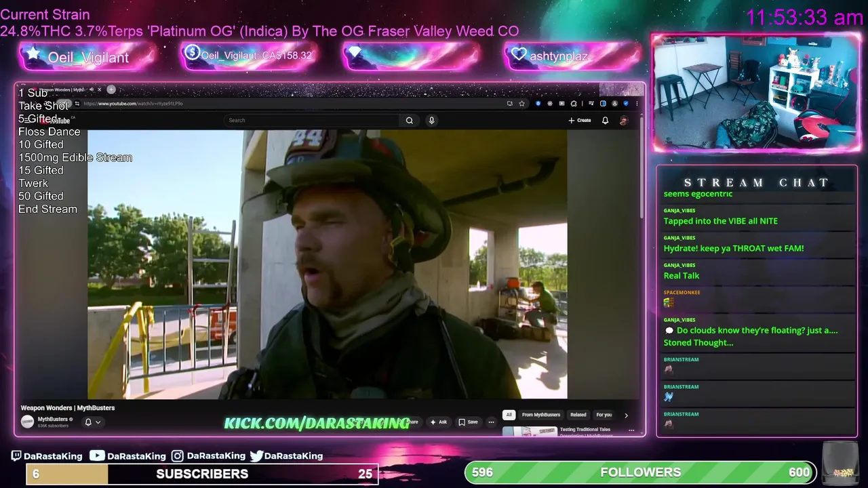This screenshot has height=488, width=868.
Task: Click the 'seems egocentric' chat line
Action: coord(698,194)
